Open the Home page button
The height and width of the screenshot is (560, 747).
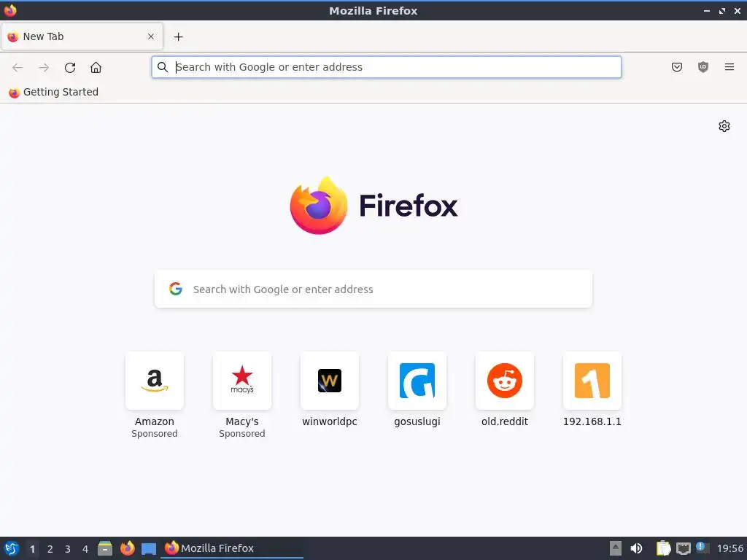point(96,68)
